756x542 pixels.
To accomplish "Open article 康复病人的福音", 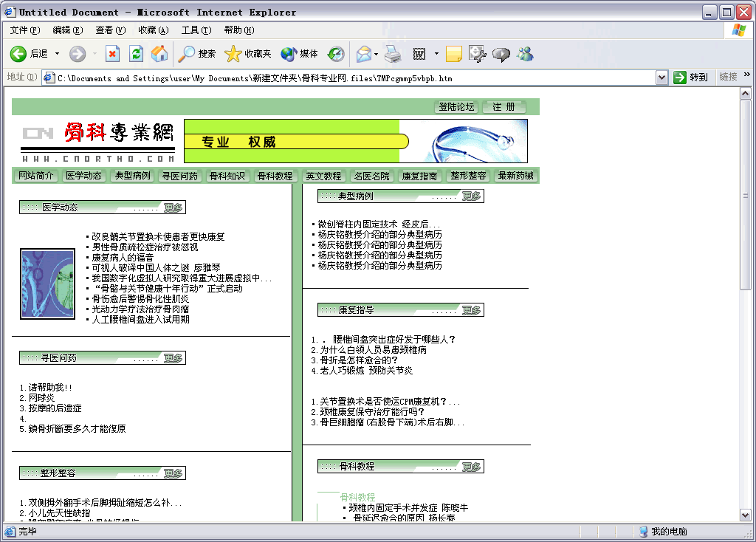I will click(123, 258).
